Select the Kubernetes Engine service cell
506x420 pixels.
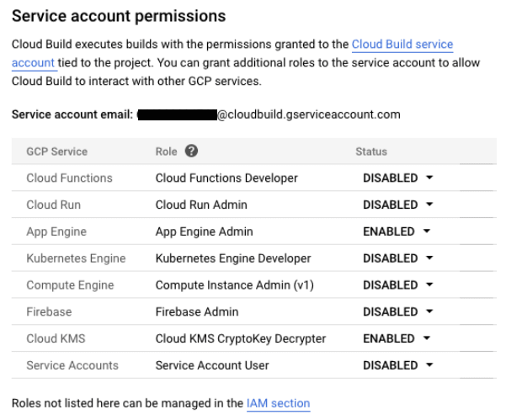(x=76, y=258)
